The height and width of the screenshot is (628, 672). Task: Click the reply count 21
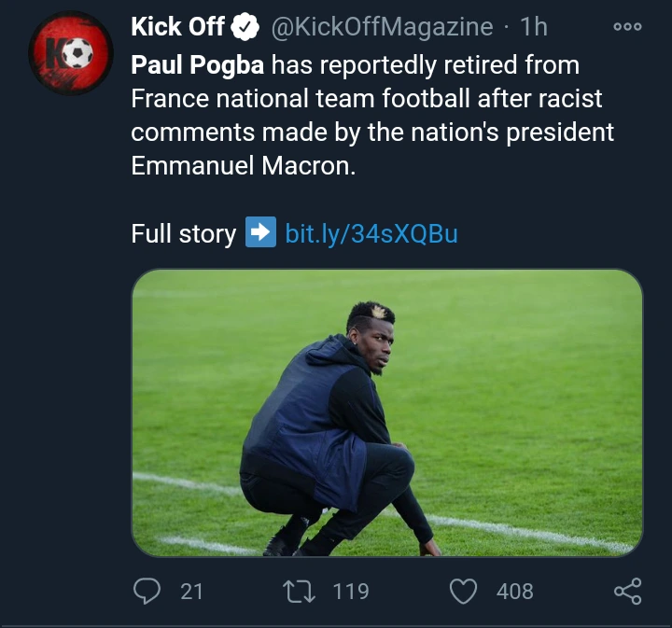point(191,591)
